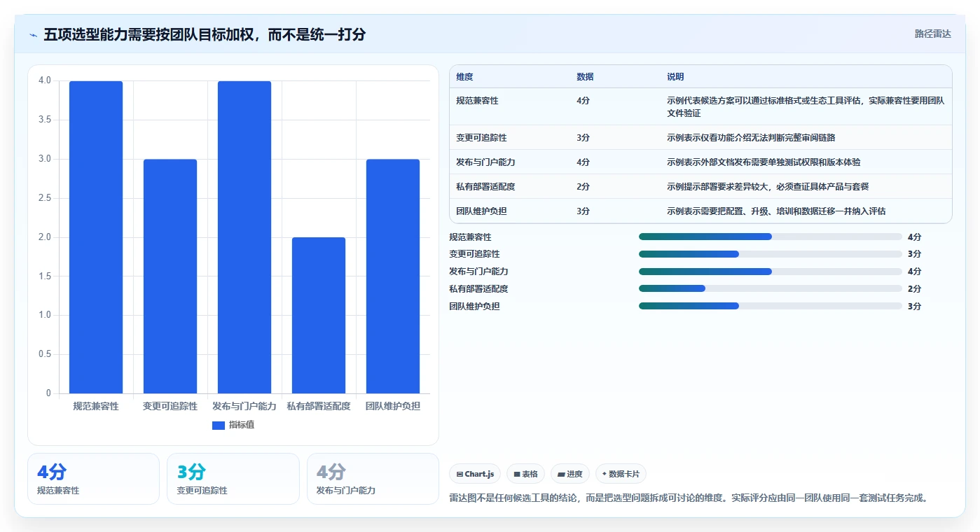Click the 规范兼容性 progress bar
Viewport: 980px width, 532px height.
coord(771,237)
